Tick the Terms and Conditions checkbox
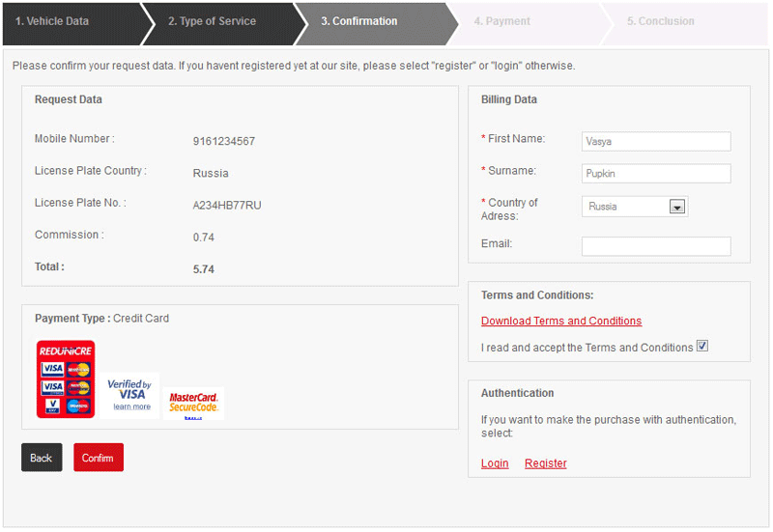773x532 pixels. click(x=702, y=346)
